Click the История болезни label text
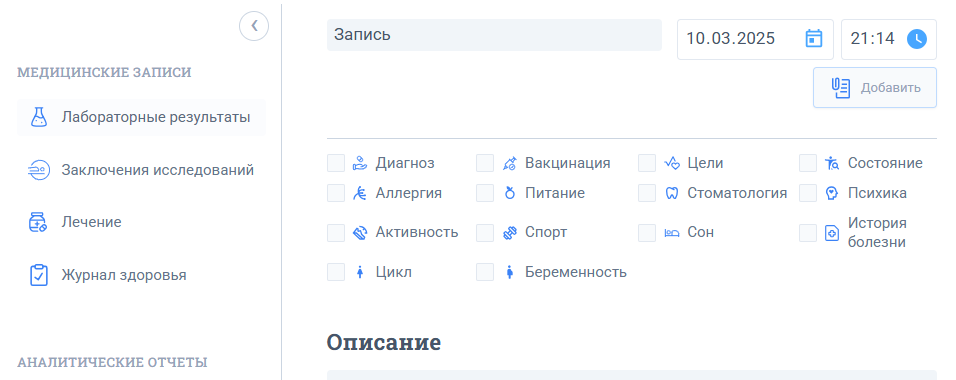Image resolution: width=956 pixels, height=380 pixels. [877, 232]
